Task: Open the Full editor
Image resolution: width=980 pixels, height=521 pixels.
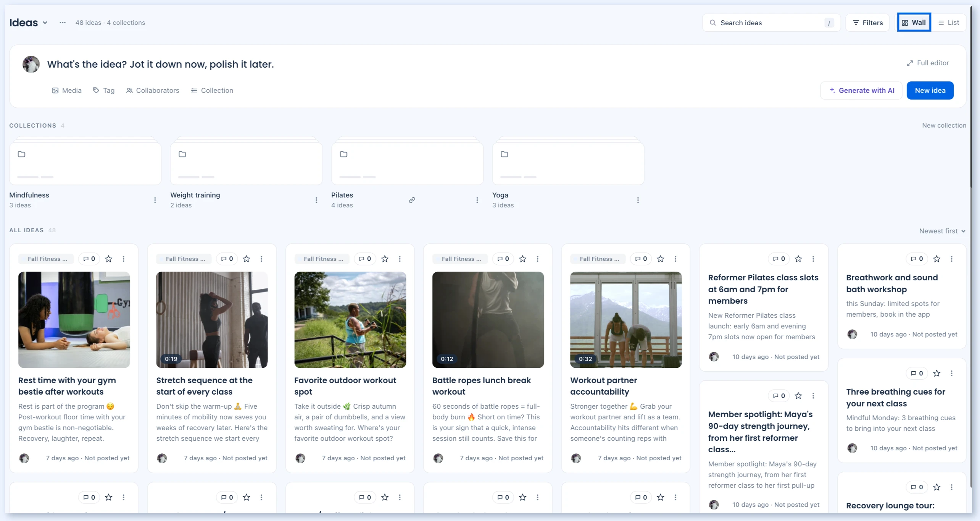Action: click(x=928, y=63)
